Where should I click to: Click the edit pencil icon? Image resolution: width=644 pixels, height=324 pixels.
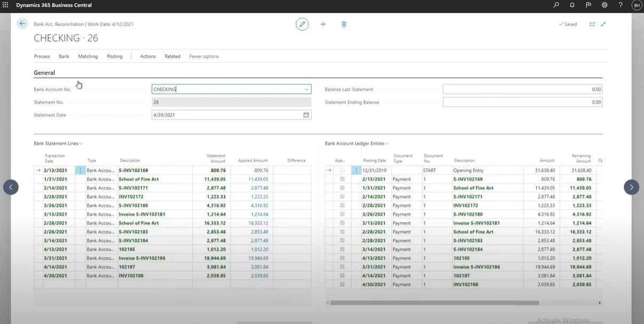coord(302,24)
